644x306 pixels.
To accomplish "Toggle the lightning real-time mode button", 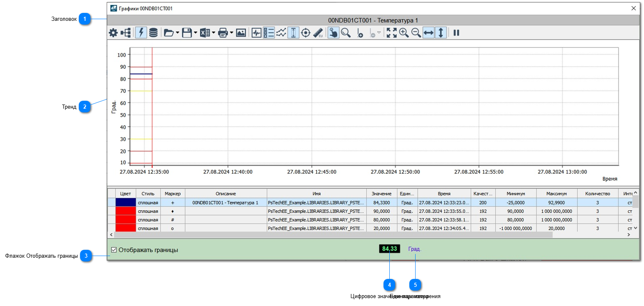I will (141, 33).
